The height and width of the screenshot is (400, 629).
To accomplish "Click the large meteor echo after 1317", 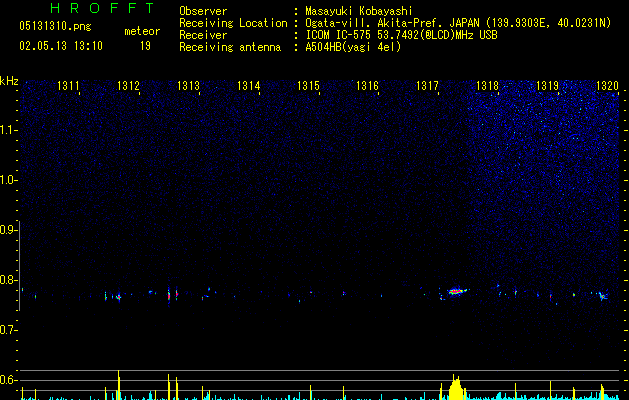I will point(457,292).
